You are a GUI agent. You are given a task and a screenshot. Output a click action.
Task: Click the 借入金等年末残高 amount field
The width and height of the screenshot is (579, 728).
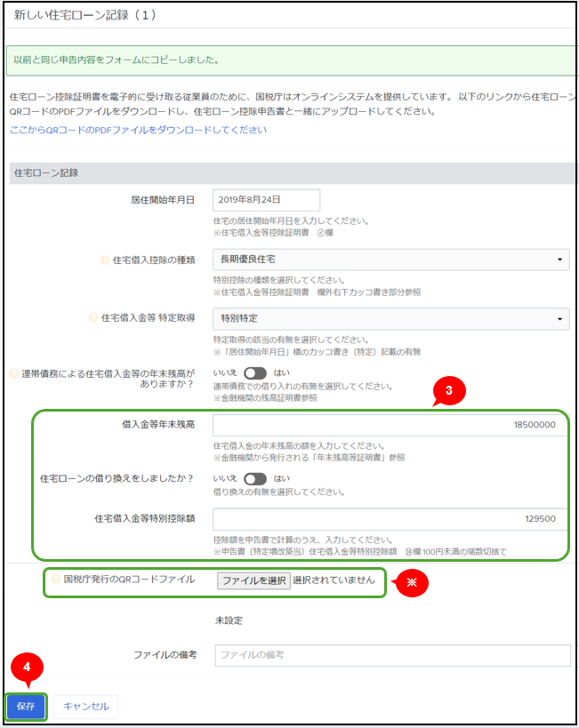coord(390,425)
